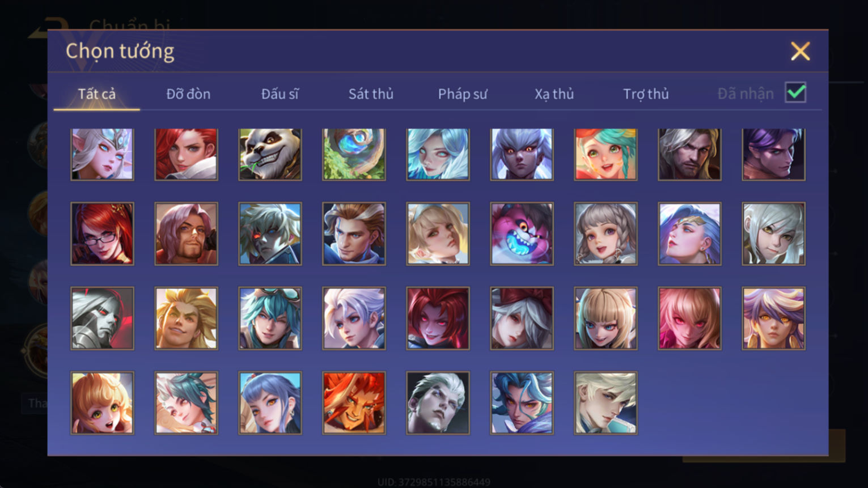Close the Chọn tướng dialog
Viewport: 868px width, 488px height.
click(800, 52)
